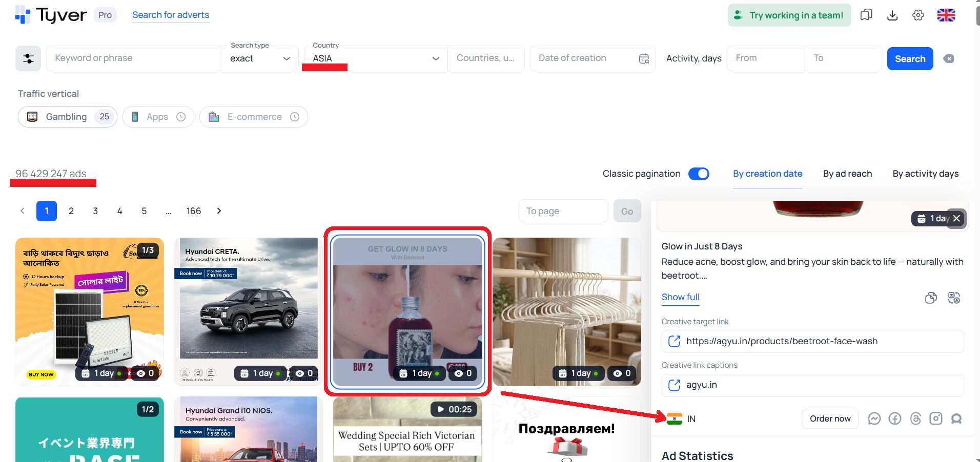This screenshot has height=462, width=980.
Task: Jump to last page 166
Action: 194,211
